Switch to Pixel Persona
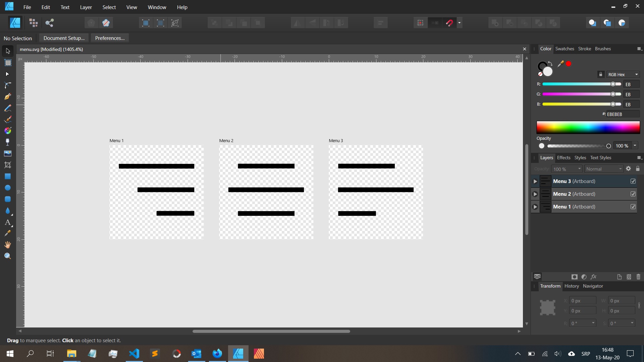The image size is (644, 362). point(33,23)
